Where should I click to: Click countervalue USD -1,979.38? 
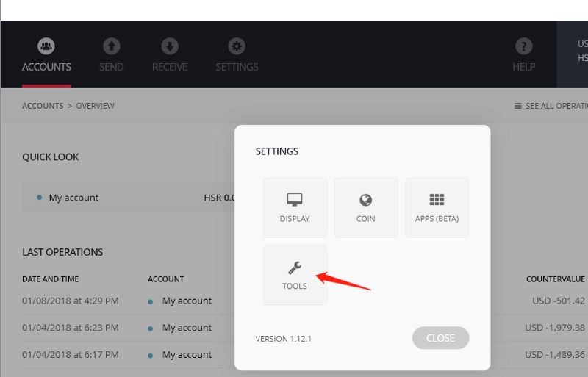coord(555,328)
